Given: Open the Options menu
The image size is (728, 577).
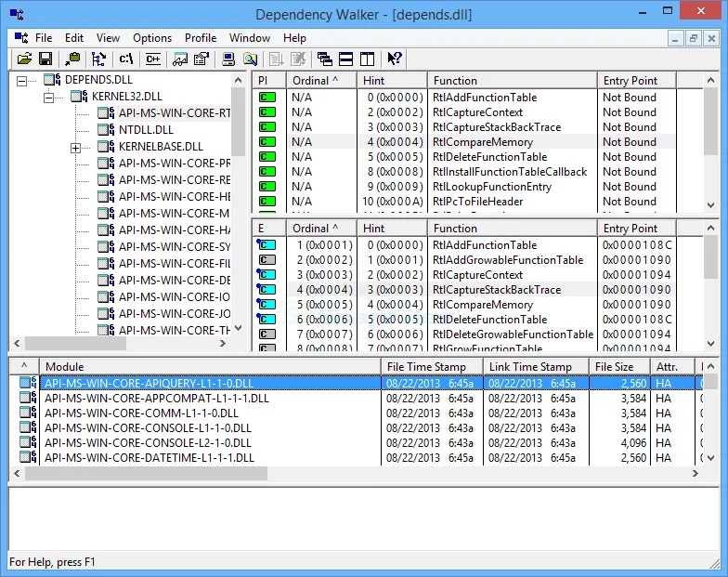Looking at the screenshot, I should point(152,37).
